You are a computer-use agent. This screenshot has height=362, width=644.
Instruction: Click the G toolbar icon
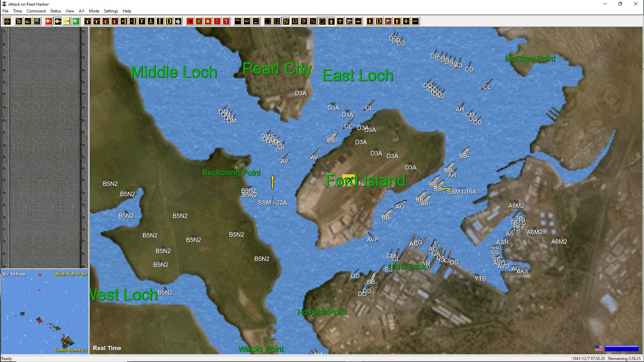294,21
